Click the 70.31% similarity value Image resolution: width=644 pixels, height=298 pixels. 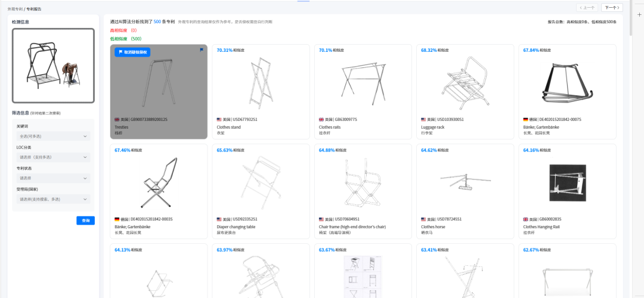pos(224,50)
